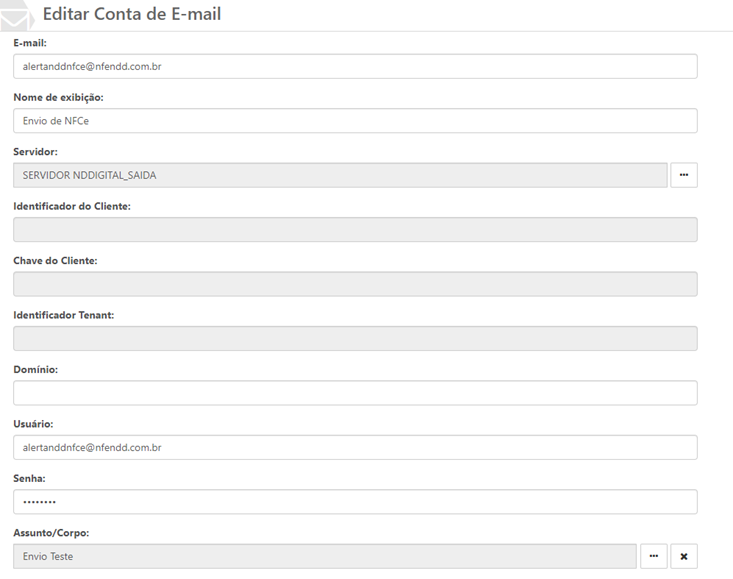Click the Chave do Cliente field
This screenshot has height=579, width=733.
pyautogui.click(x=355, y=284)
